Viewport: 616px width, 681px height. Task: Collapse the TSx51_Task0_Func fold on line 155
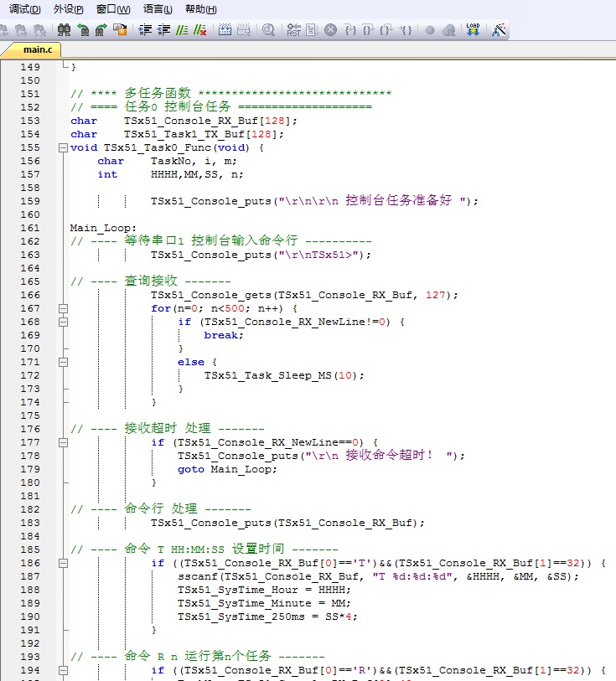point(63,147)
